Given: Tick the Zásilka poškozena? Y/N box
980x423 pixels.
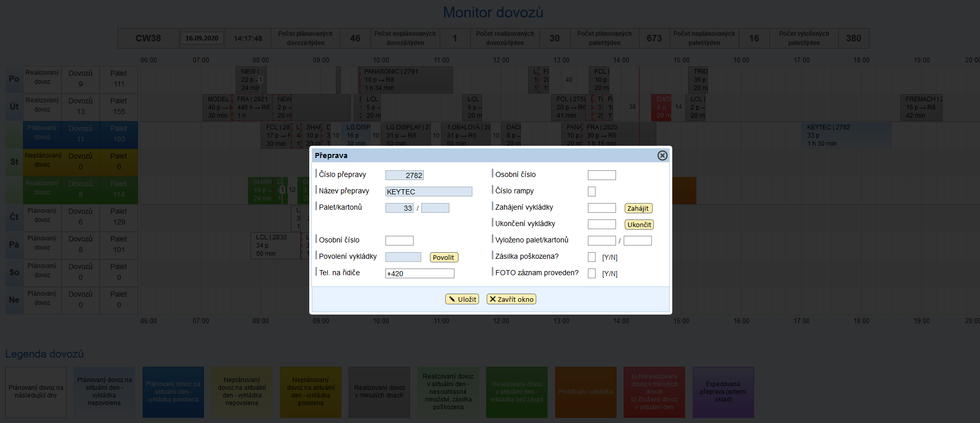Looking at the screenshot, I should tap(591, 257).
